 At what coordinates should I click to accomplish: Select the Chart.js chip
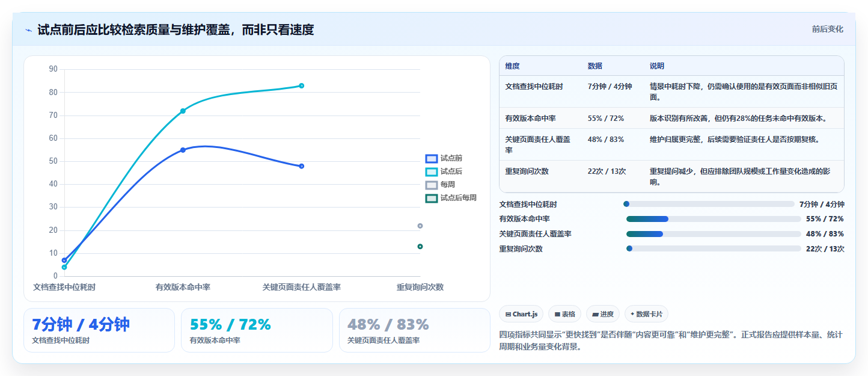[521, 314]
